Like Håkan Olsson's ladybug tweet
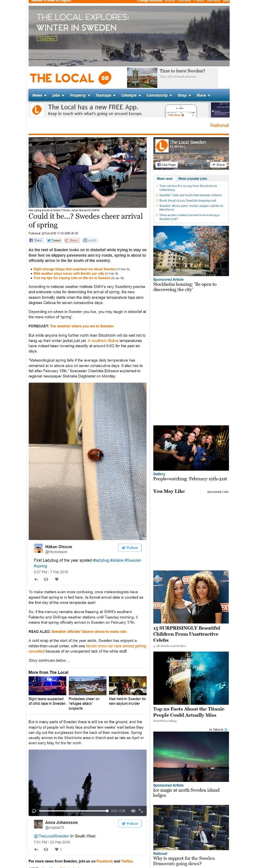Image resolution: width=256 pixels, height=868 pixels. [x=57, y=579]
